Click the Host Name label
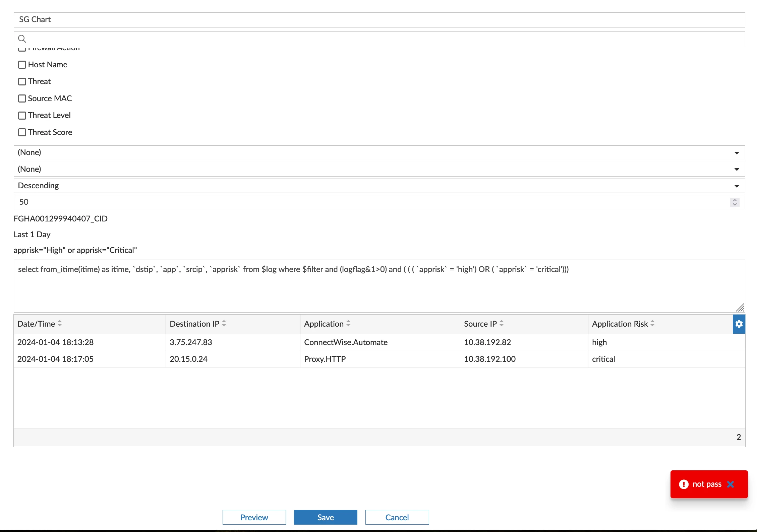The width and height of the screenshot is (757, 532). pos(48,65)
